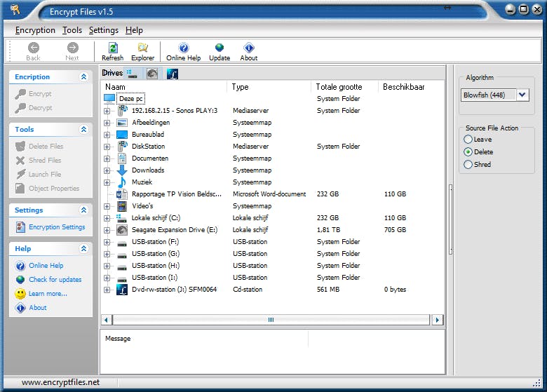Select the Shred radio button
547x392 pixels.
[x=468, y=165]
